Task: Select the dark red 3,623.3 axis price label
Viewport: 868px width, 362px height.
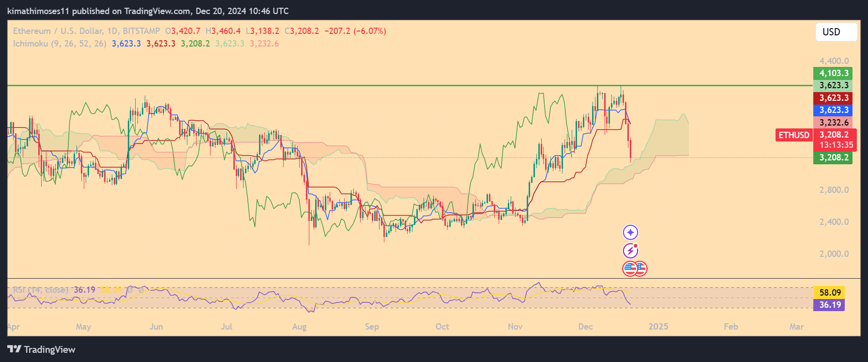Action: tap(833, 98)
